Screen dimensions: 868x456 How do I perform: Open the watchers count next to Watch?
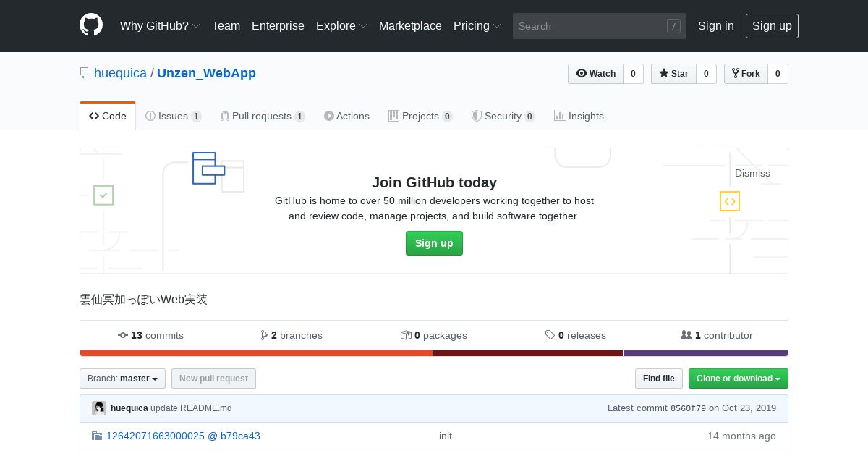(633, 74)
